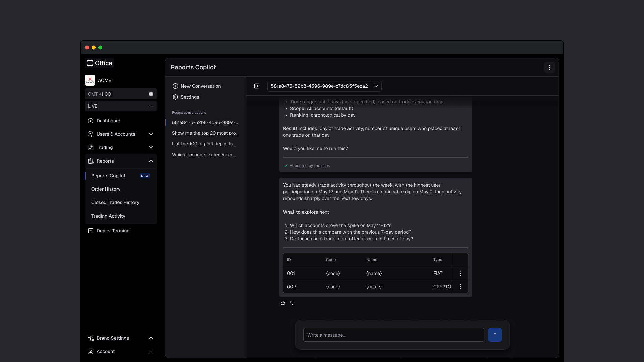Click suggestion 'How does this compare with previous'

coord(351,232)
